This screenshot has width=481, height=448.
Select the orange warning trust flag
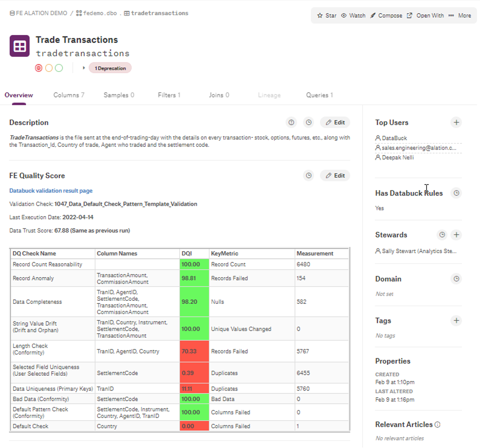pyautogui.click(x=49, y=68)
